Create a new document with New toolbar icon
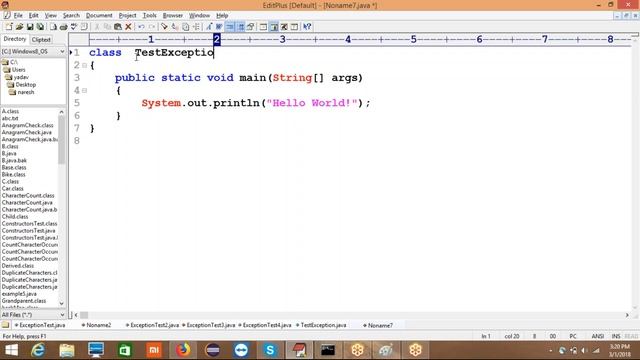Image resolution: width=640 pixels, height=360 pixels. click(9, 27)
